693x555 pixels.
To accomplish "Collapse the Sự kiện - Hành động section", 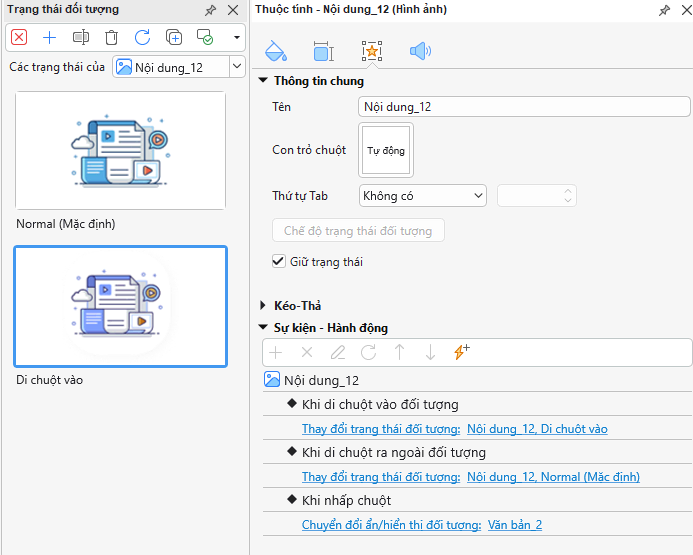I will click(264, 327).
